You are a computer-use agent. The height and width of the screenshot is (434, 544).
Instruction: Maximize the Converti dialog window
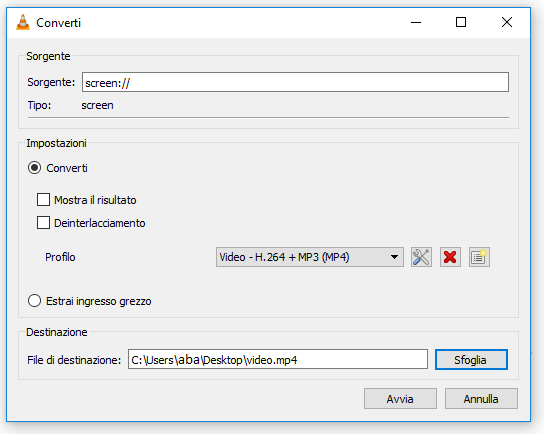461,23
